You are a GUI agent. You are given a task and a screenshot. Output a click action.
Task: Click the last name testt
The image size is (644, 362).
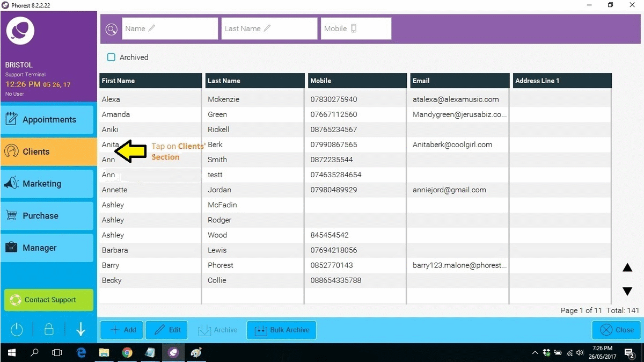coord(215,175)
